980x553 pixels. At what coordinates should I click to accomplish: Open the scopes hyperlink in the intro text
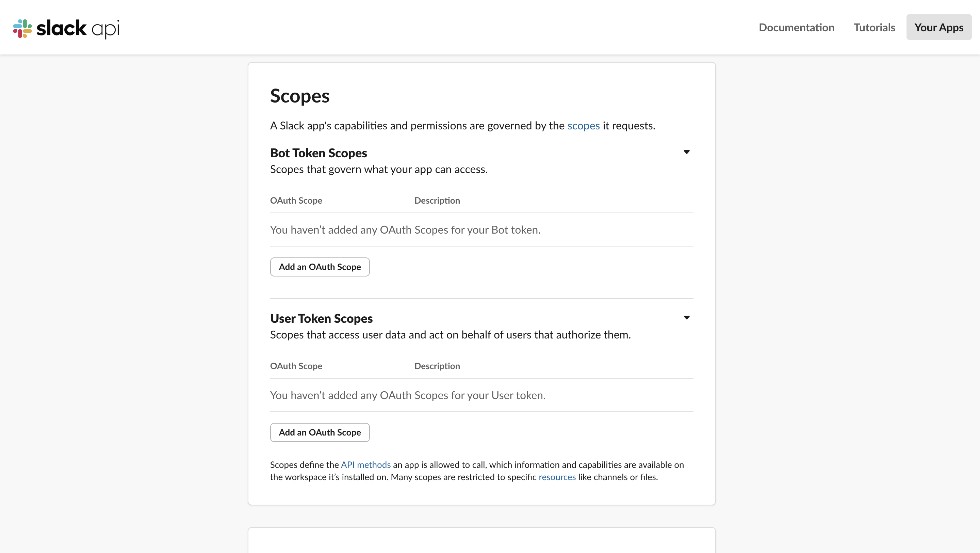[583, 126]
